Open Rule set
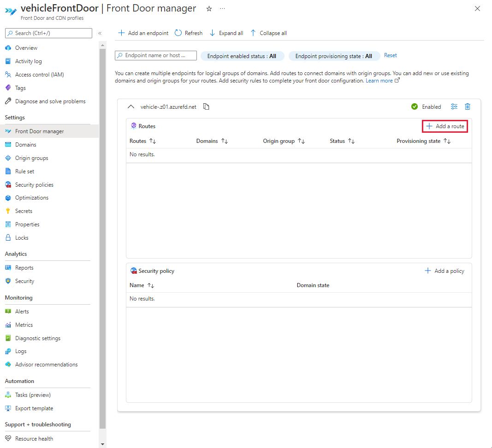This screenshot has height=448, width=492. pos(24,171)
